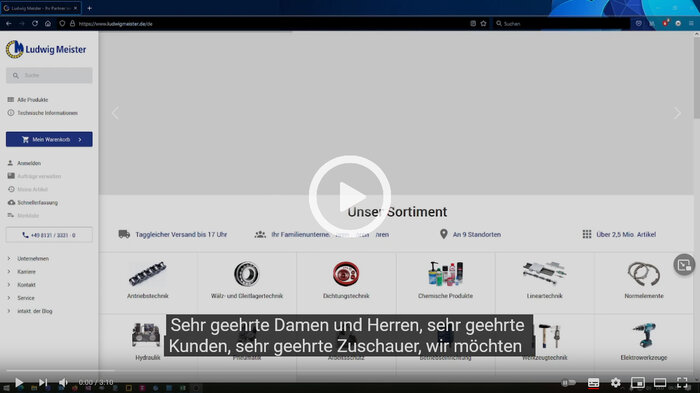Click the grid icon by Artikel
Image resolution: width=700 pixels, height=393 pixels.
[587, 234]
